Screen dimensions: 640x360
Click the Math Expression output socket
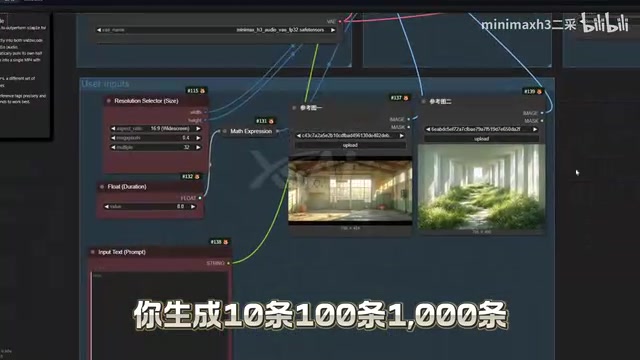coord(278,131)
